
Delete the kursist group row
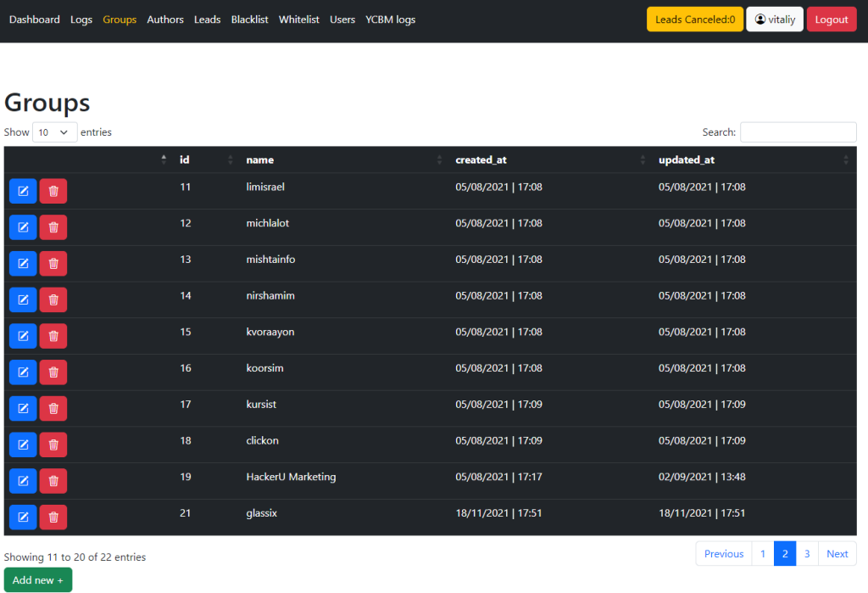[x=53, y=409]
